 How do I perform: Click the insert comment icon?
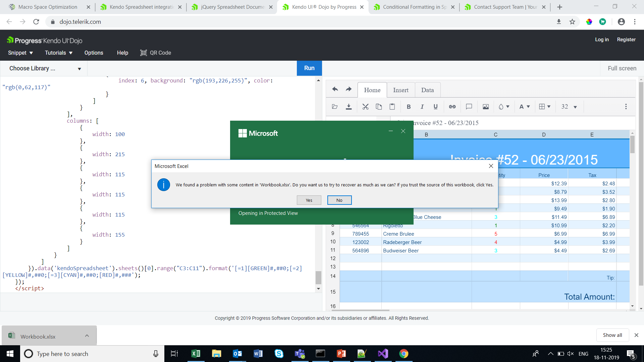(469, 107)
